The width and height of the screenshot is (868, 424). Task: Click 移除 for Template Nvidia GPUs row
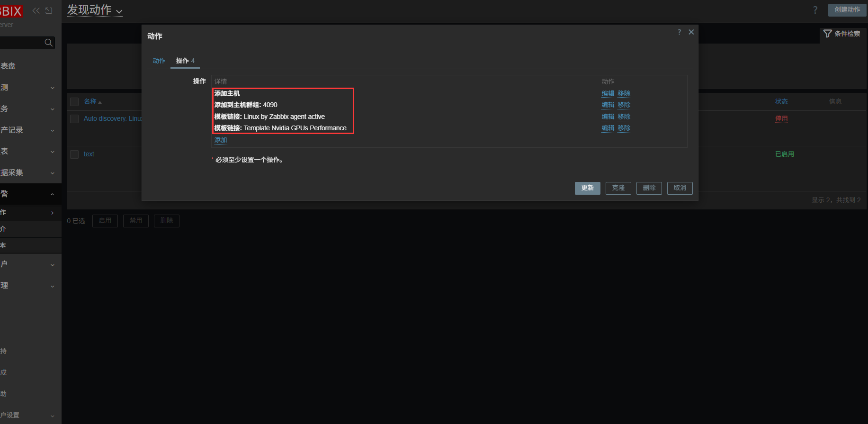pos(624,128)
